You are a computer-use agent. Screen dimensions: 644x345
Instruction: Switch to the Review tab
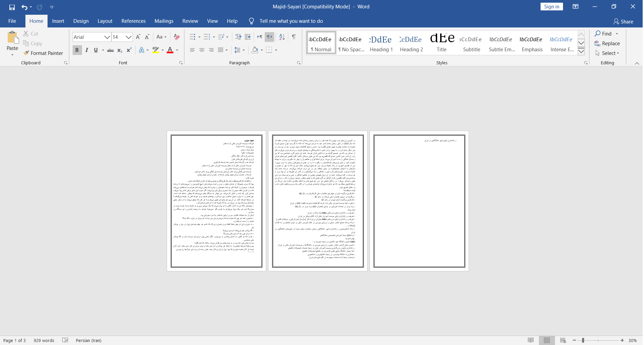tap(190, 21)
